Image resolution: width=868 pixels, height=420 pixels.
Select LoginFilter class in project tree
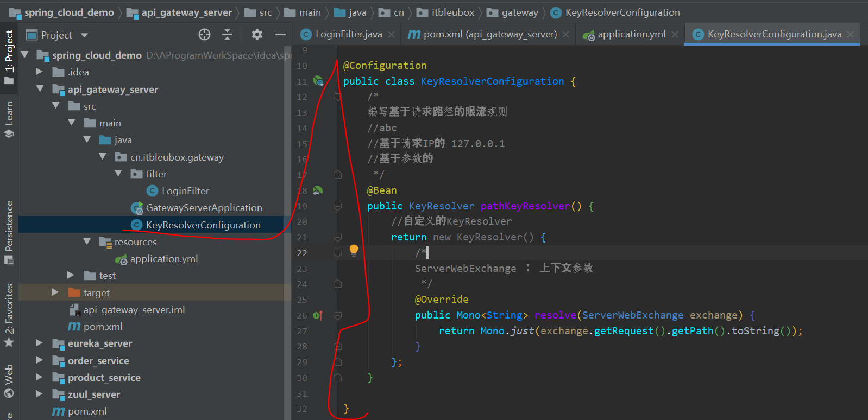178,191
